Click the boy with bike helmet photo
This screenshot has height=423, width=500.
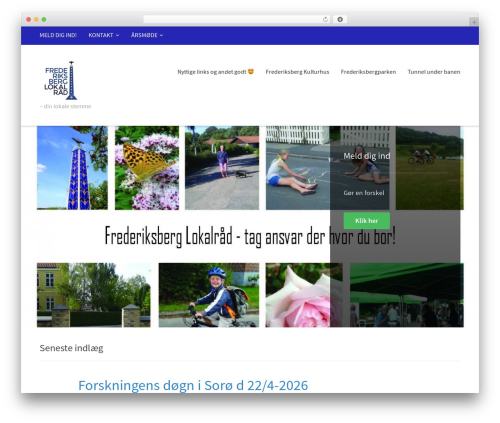(x=209, y=295)
